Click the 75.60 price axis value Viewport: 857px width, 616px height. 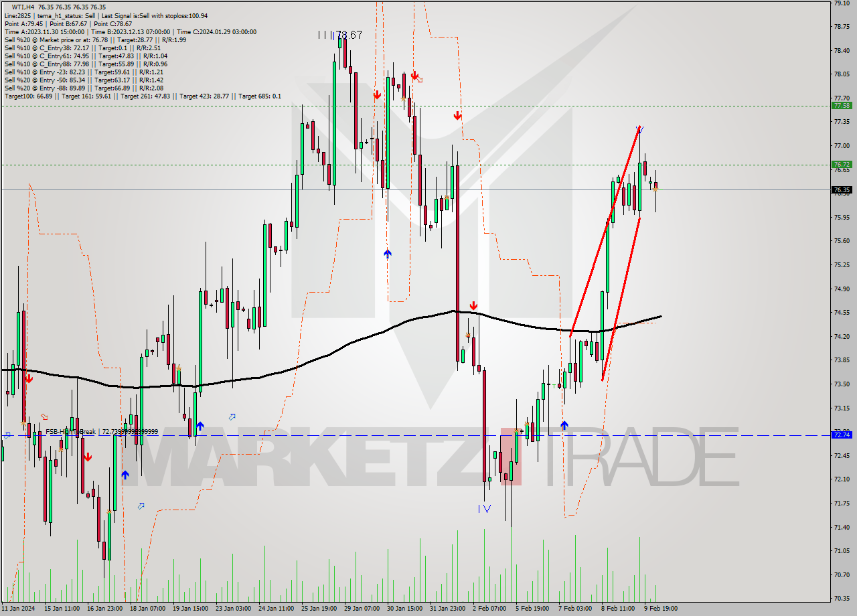(842, 241)
